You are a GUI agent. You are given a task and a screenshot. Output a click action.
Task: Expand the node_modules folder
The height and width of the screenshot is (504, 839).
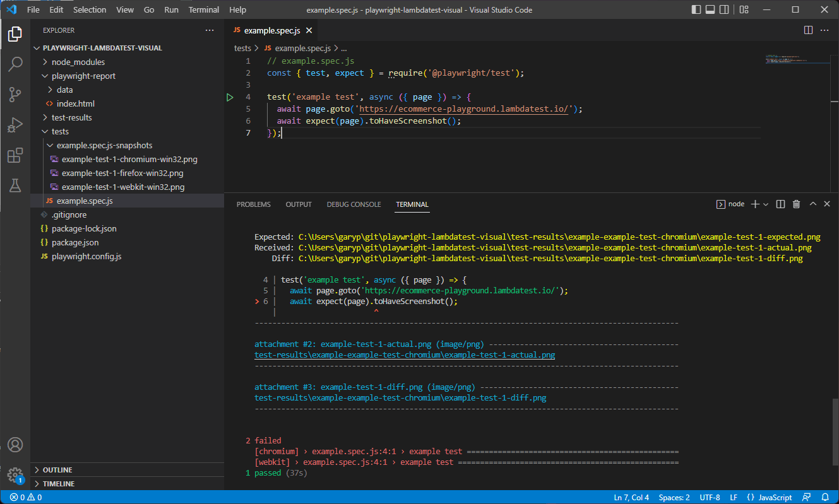tap(78, 62)
